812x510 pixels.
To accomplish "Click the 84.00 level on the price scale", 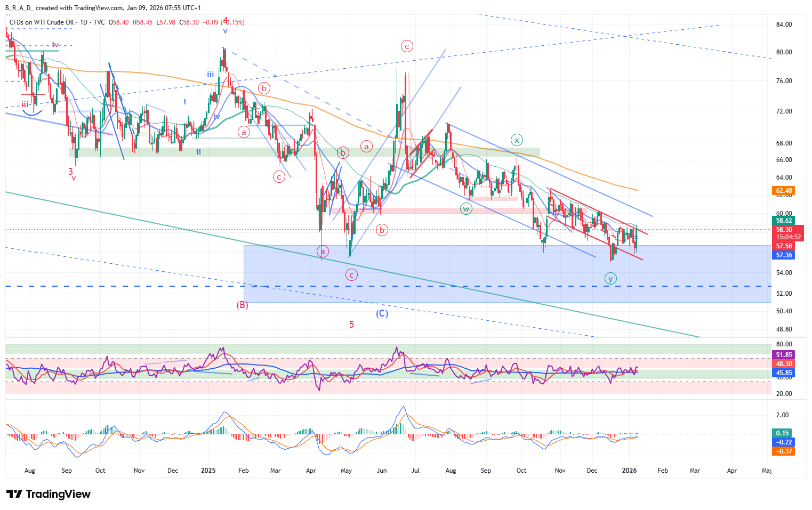I will (x=784, y=25).
